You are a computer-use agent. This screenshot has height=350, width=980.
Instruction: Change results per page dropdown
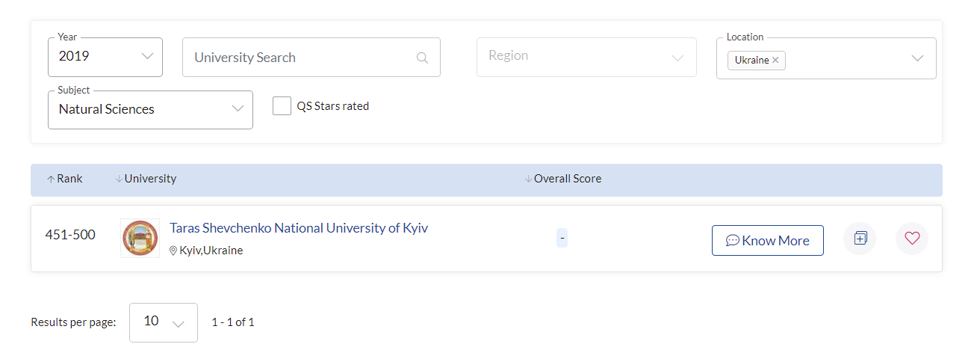pyautogui.click(x=164, y=322)
